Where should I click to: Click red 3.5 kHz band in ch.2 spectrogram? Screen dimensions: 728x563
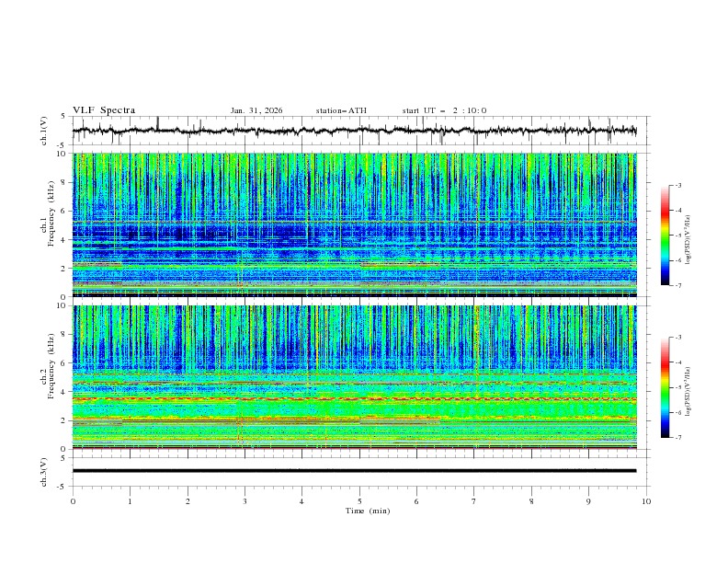[354, 399]
